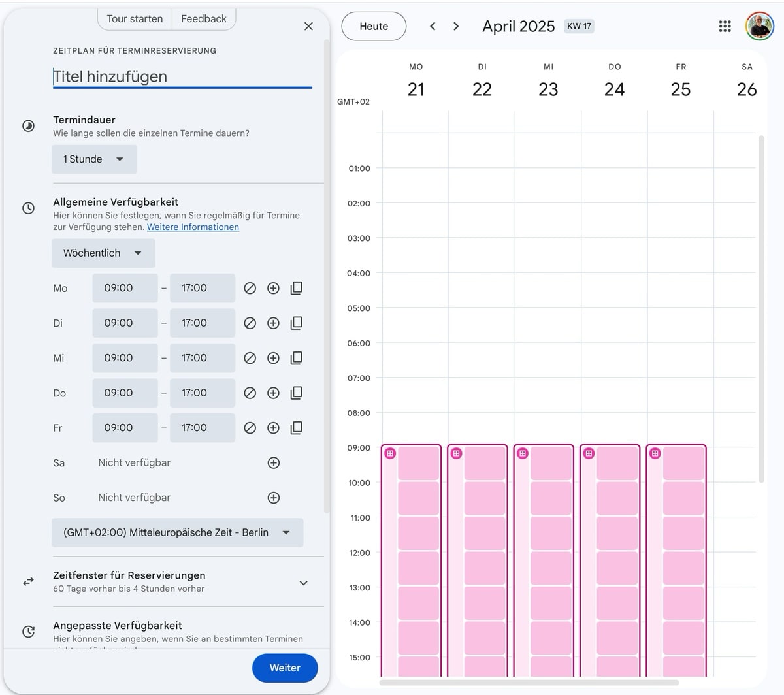Go to the previous week
The width and height of the screenshot is (784, 695).
[433, 26]
